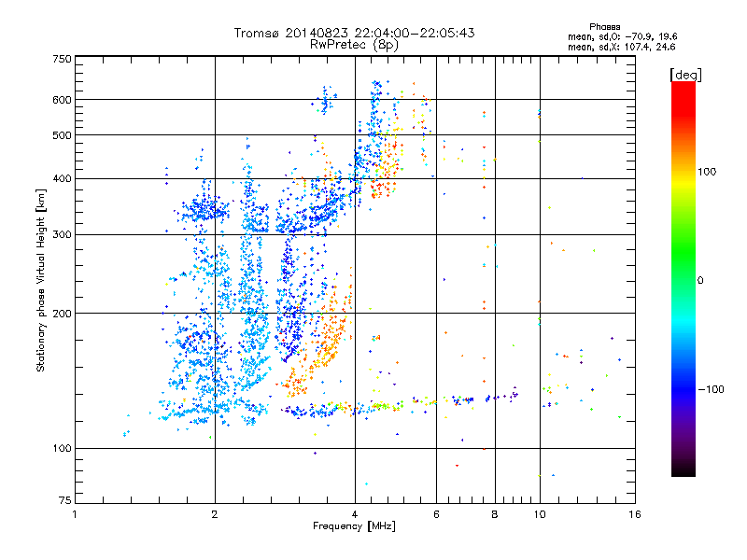
Task: Click the y-axis "600" tick label
Action: 62,100
